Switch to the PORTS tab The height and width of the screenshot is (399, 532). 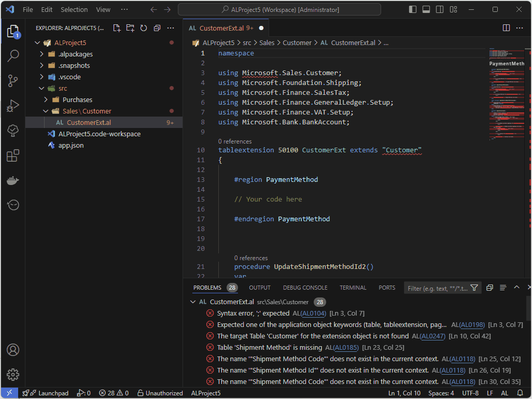[387, 288]
